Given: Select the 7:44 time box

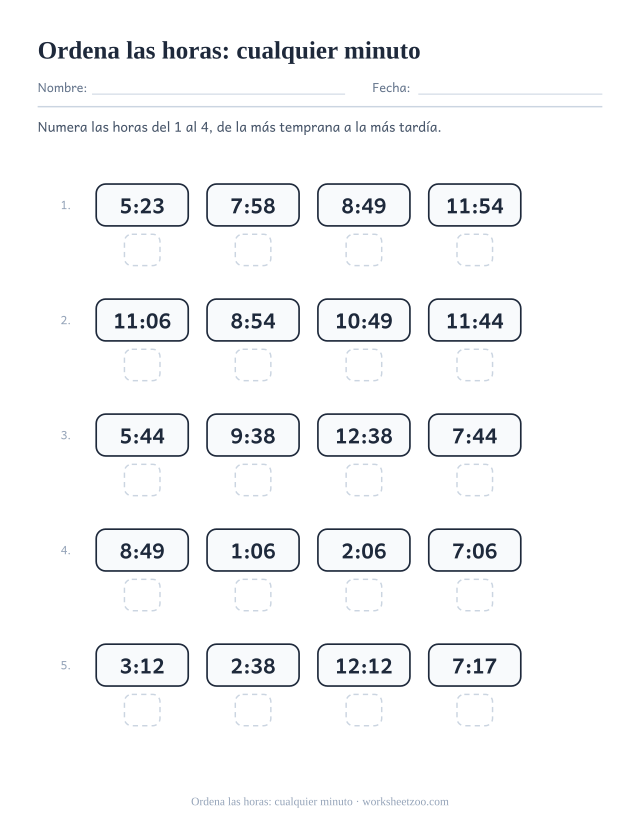Looking at the screenshot, I should click(x=475, y=435).
